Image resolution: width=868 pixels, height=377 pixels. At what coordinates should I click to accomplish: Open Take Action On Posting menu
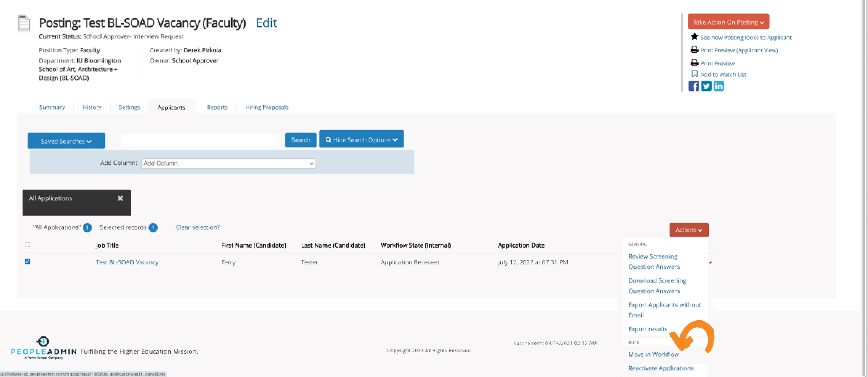click(728, 22)
